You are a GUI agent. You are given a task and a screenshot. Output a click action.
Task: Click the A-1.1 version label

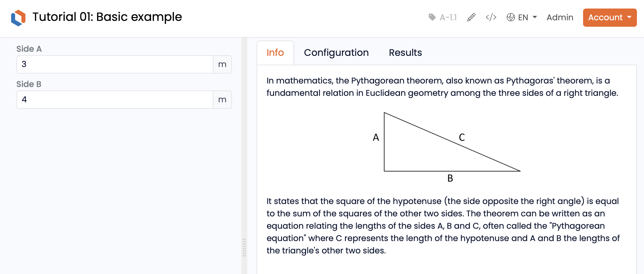click(448, 17)
